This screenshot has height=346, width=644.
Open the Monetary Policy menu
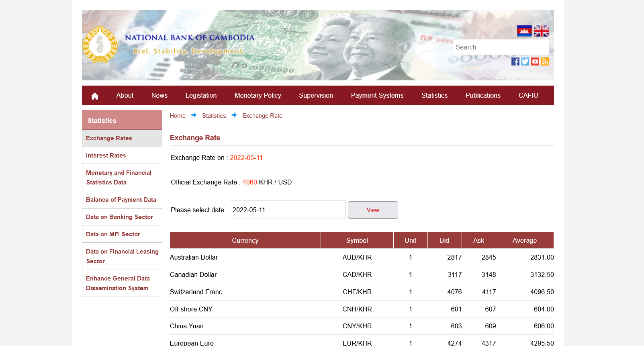[258, 96]
